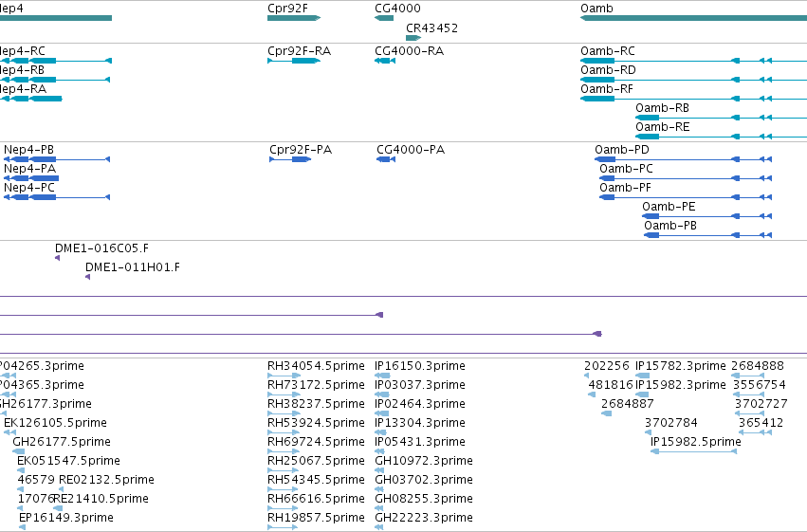Screen dimensions: 807x532
Task: Click feature 365412
Action: coord(761,423)
